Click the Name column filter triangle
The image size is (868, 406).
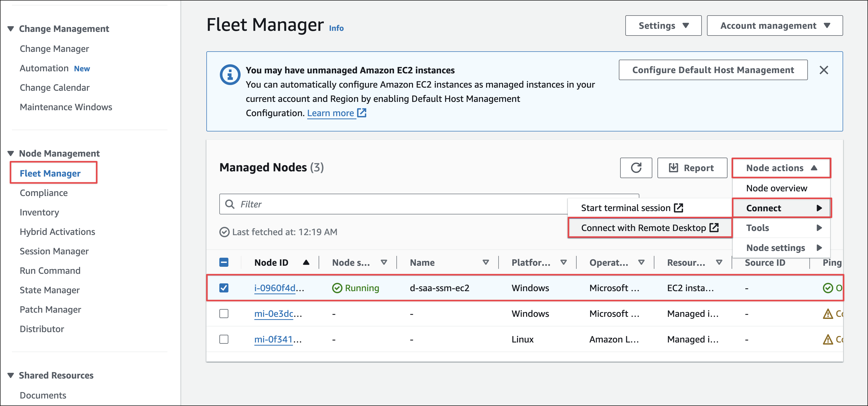point(485,262)
